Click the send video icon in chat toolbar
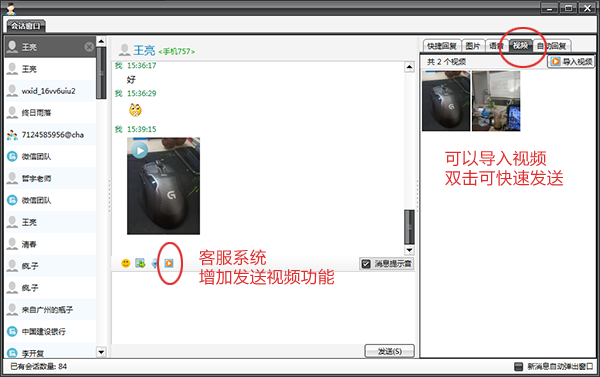 click(x=169, y=263)
